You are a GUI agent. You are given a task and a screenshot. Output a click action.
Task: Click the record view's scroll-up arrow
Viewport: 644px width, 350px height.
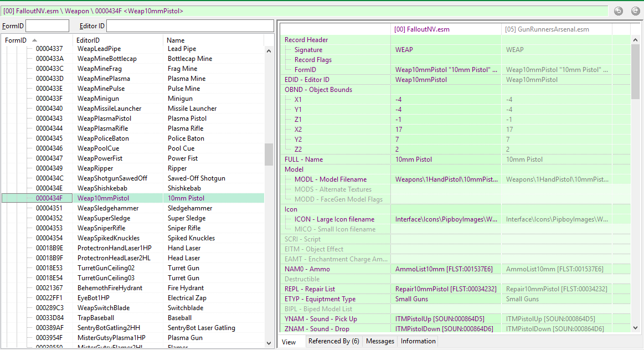[x=635, y=40]
